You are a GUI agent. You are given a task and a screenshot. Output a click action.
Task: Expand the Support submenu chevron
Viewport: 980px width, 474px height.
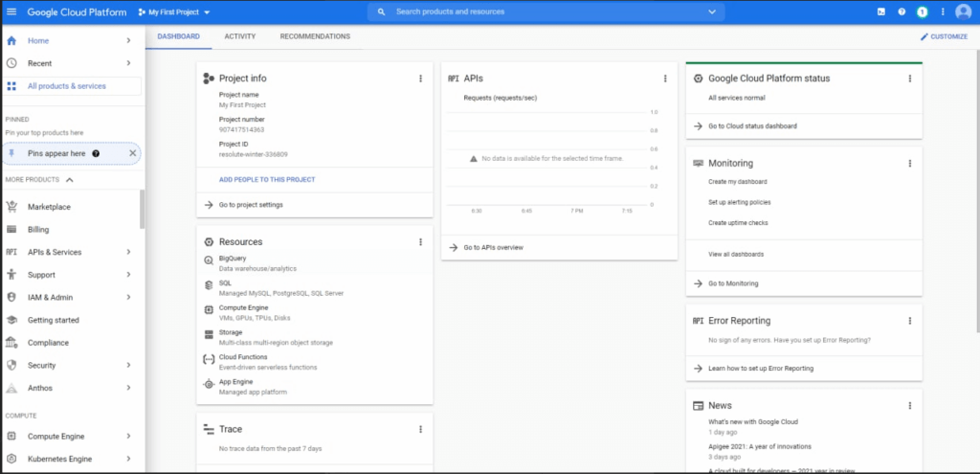point(129,275)
